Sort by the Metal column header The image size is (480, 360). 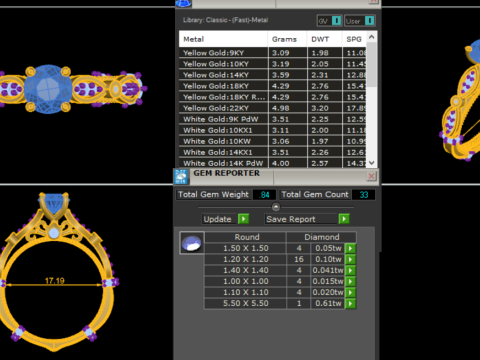(223, 39)
